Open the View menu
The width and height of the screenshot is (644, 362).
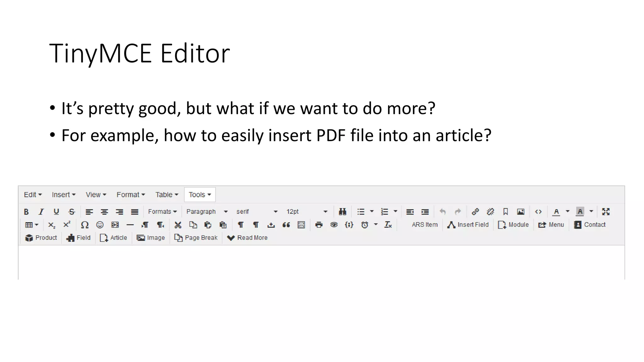pyautogui.click(x=96, y=195)
